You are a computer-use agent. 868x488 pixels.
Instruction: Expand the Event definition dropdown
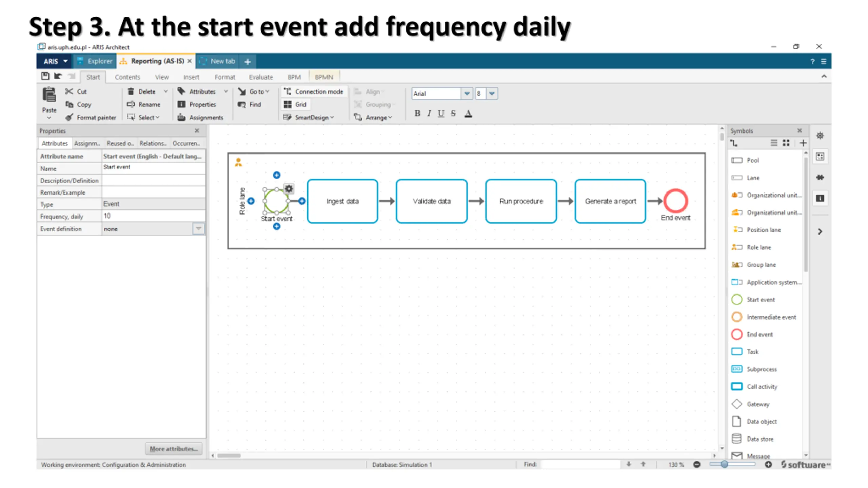(199, 229)
